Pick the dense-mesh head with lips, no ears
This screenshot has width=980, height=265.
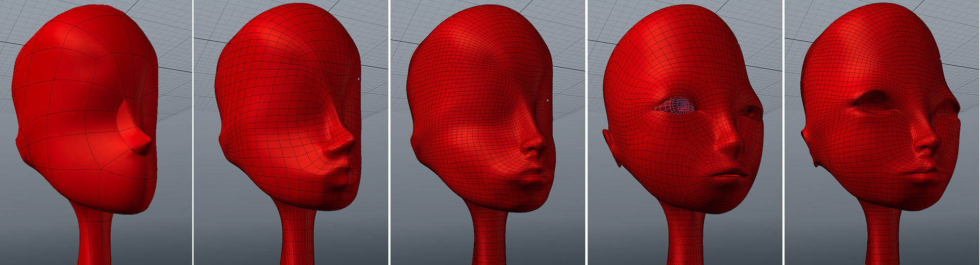(x=487, y=132)
